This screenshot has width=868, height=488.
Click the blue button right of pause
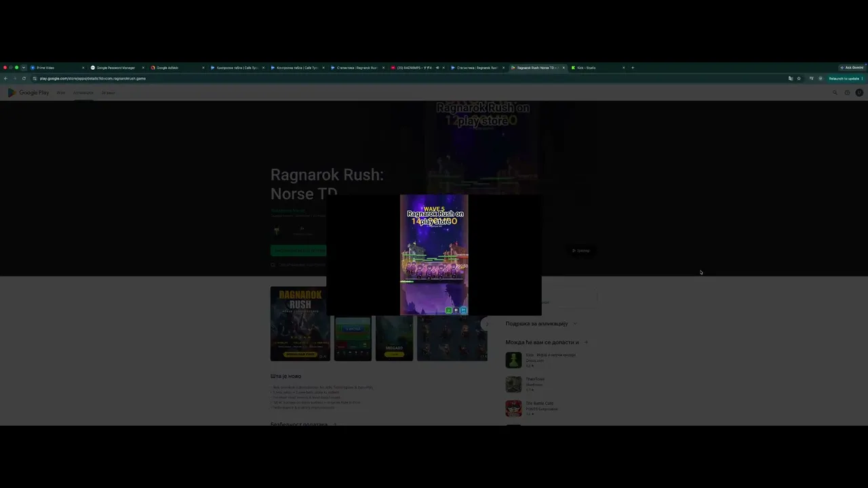pos(463,310)
